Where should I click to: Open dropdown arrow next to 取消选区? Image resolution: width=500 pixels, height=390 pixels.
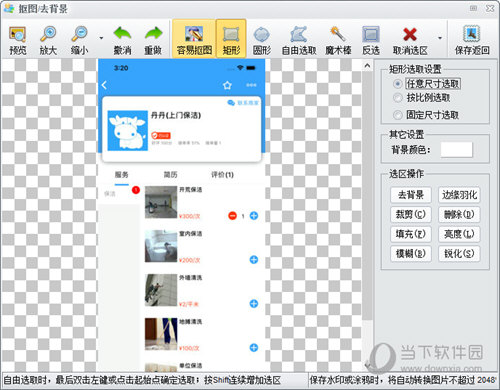pos(440,38)
